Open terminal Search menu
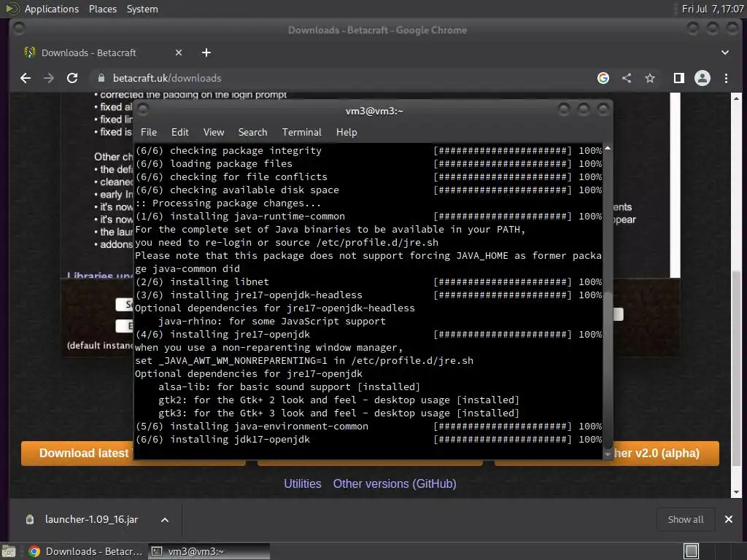 252,133
